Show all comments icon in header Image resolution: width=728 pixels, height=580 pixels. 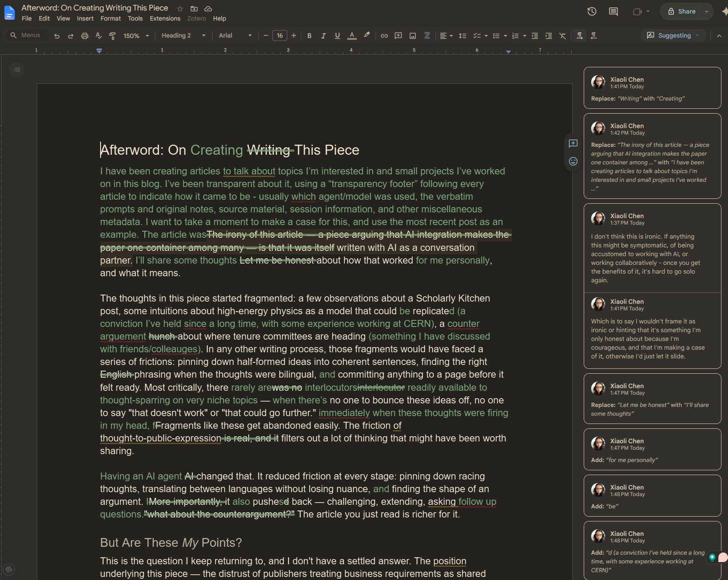613,11
